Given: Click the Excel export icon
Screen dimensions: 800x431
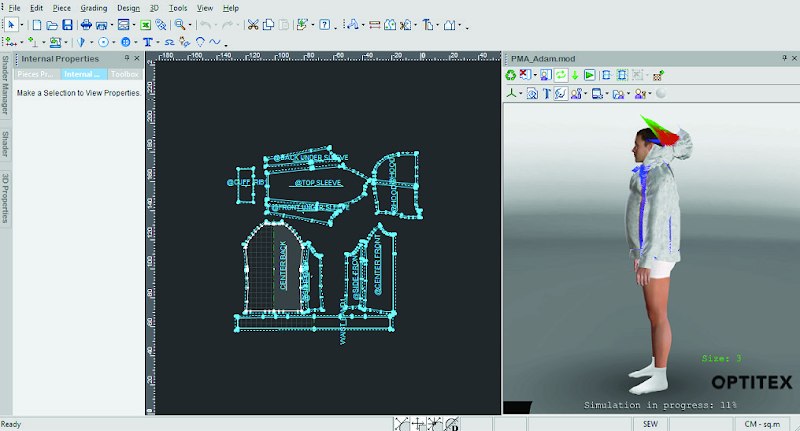Looking at the screenshot, I should [x=147, y=24].
